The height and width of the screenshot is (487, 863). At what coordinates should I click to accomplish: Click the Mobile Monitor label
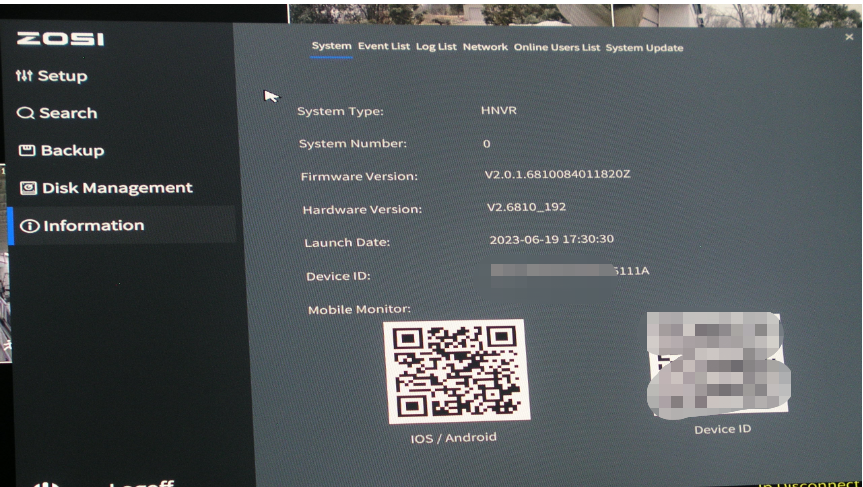[359, 310]
